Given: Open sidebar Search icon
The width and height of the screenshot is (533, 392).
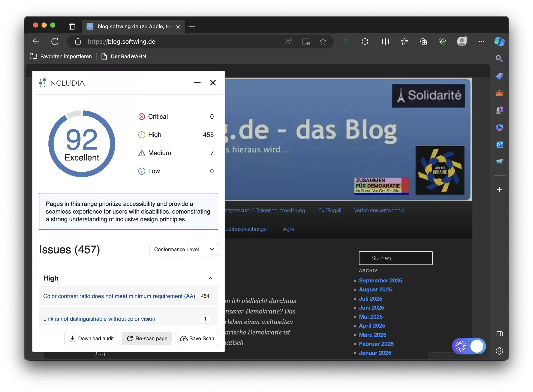Looking at the screenshot, I should [x=499, y=58].
